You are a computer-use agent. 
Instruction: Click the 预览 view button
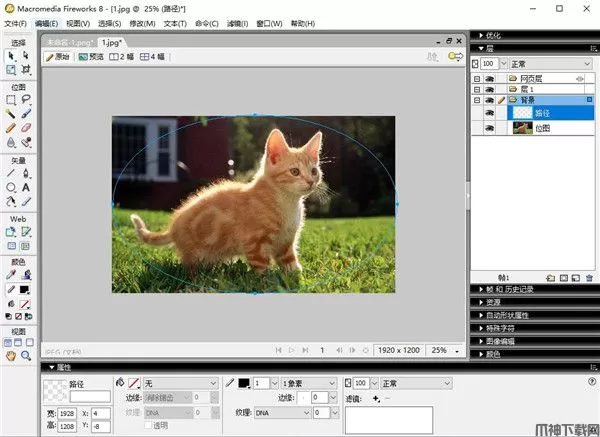91,57
